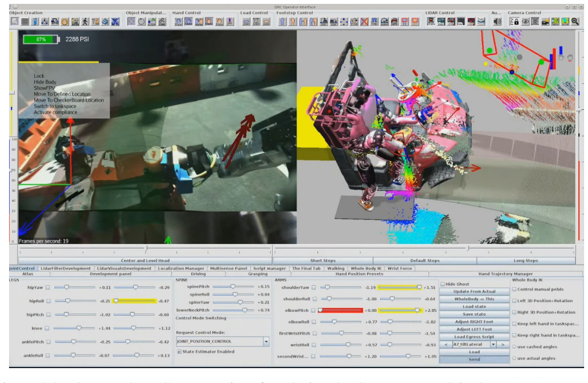
Task: Click the eye icon in Camera Control
Action: click(x=525, y=21)
